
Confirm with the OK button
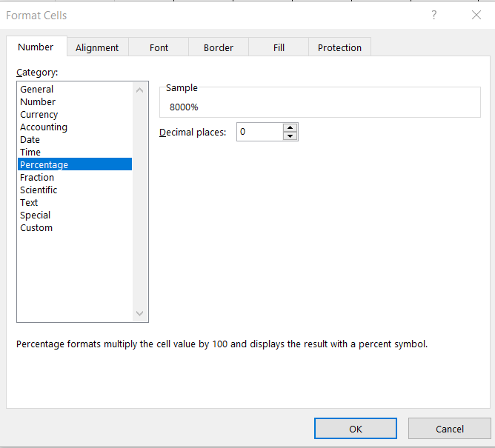pyautogui.click(x=356, y=429)
